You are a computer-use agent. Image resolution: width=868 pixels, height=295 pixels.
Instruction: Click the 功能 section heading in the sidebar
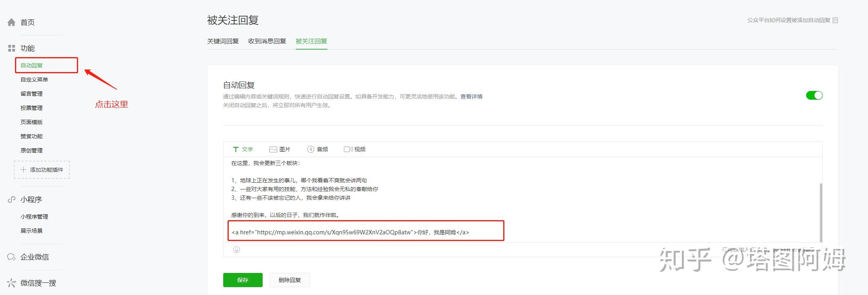(28, 48)
